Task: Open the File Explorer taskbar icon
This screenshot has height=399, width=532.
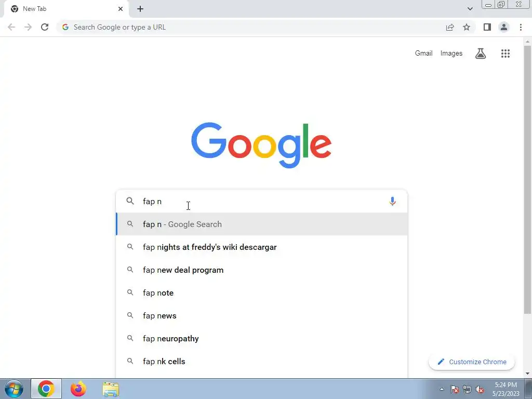Action: point(111,389)
